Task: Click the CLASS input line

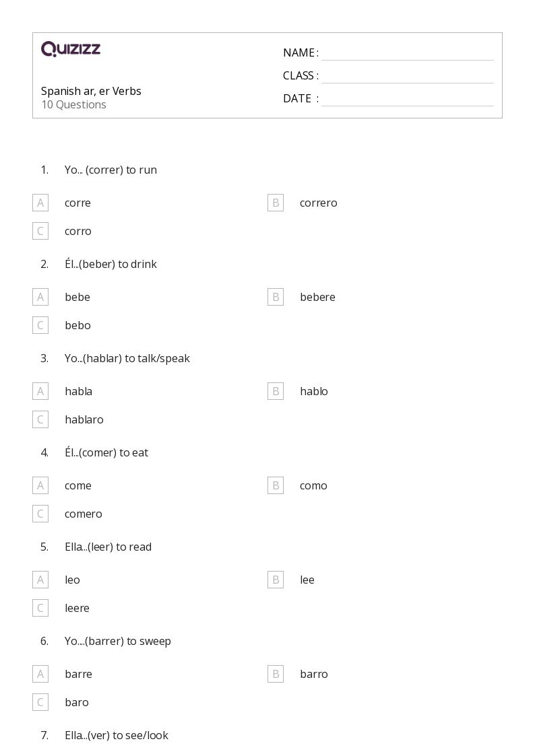Action: [408, 76]
